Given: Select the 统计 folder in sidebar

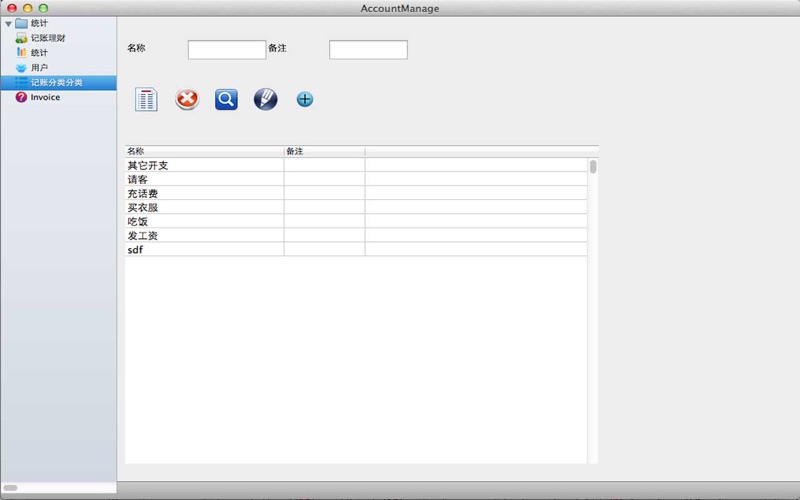Looking at the screenshot, I should click(x=31, y=23).
